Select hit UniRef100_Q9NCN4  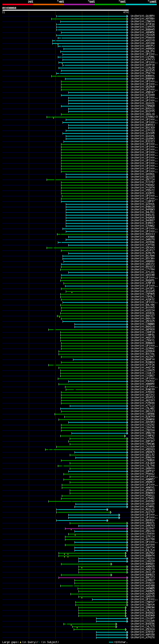click(x=143, y=608)
